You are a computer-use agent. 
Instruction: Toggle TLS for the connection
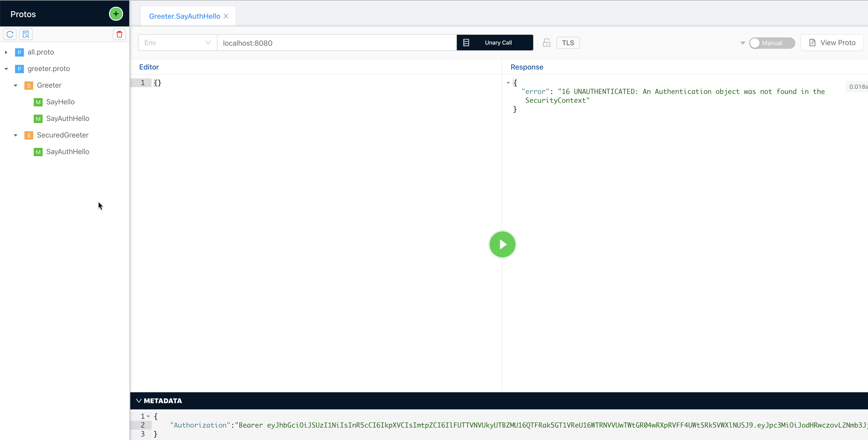(568, 43)
